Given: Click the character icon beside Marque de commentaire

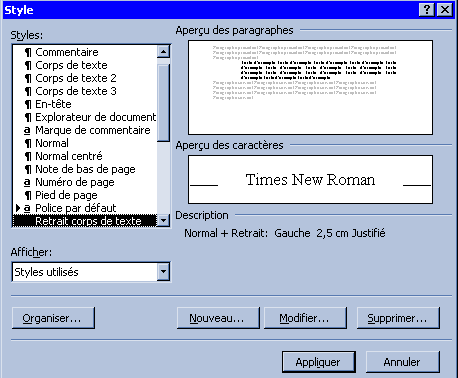Looking at the screenshot, I should pyautogui.click(x=27, y=130).
